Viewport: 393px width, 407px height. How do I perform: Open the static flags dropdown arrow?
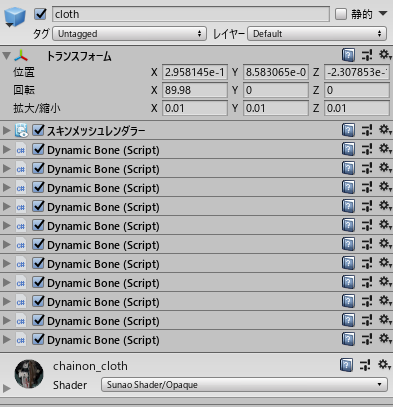(383, 14)
